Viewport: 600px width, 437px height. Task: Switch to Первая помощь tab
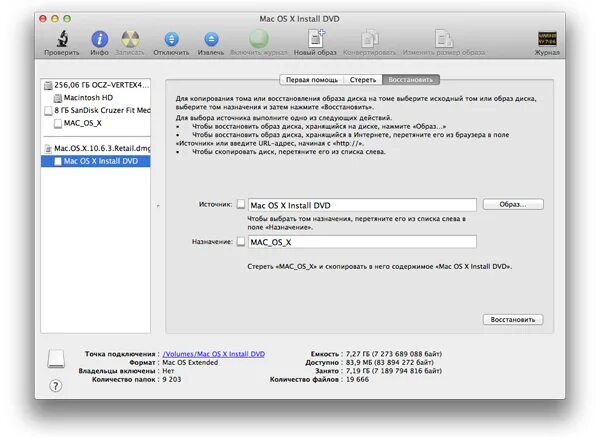(312, 80)
